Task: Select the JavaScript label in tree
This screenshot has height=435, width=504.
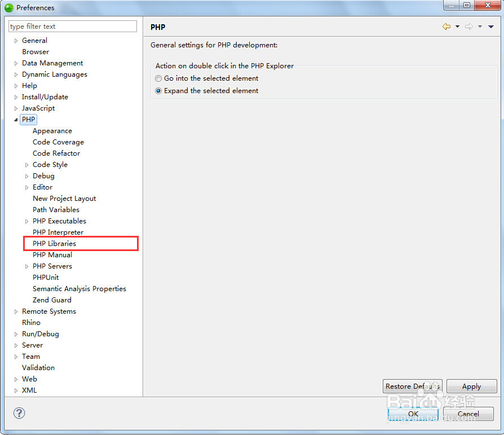Action: 38,108
